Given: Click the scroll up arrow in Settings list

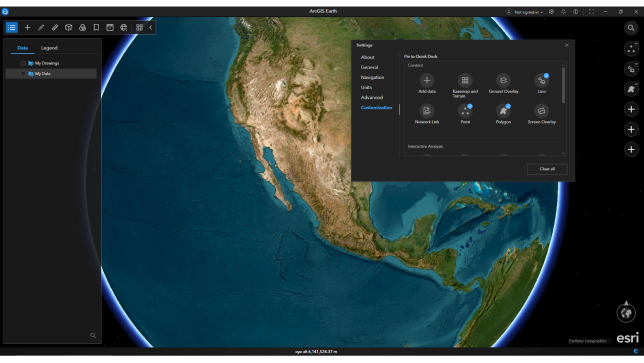Looking at the screenshot, I should (x=563, y=65).
